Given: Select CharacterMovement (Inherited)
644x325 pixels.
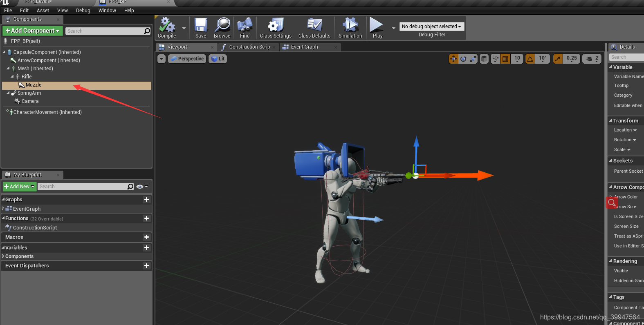Looking at the screenshot, I should pos(47,112).
